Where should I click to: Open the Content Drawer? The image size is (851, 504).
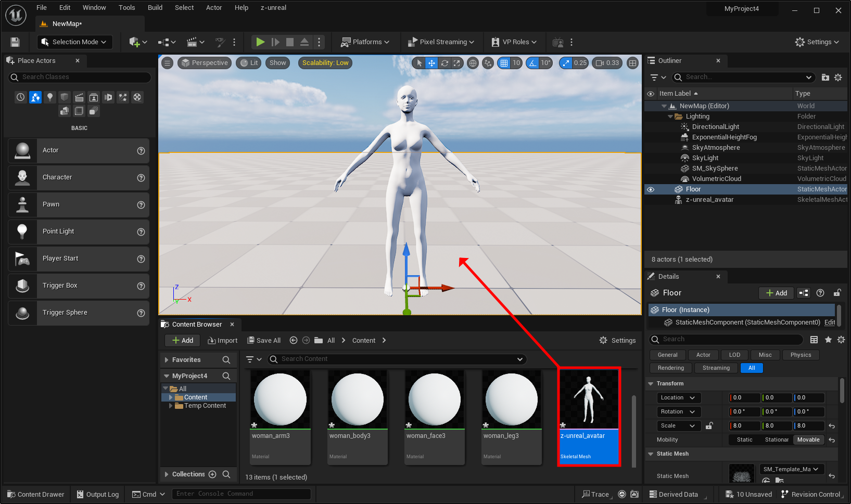point(36,495)
